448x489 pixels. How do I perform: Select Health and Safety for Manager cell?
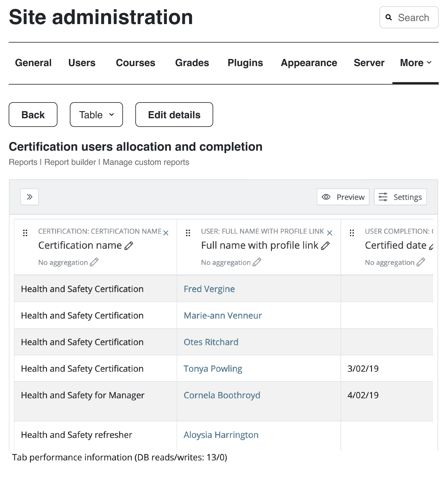pyautogui.click(x=95, y=401)
